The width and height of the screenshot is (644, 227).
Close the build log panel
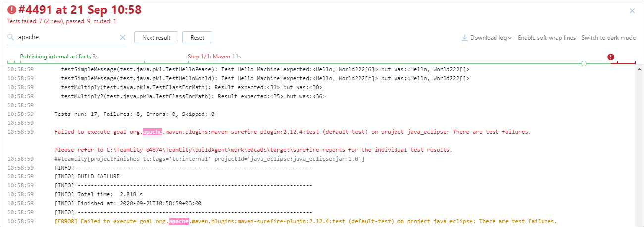[x=632, y=11]
